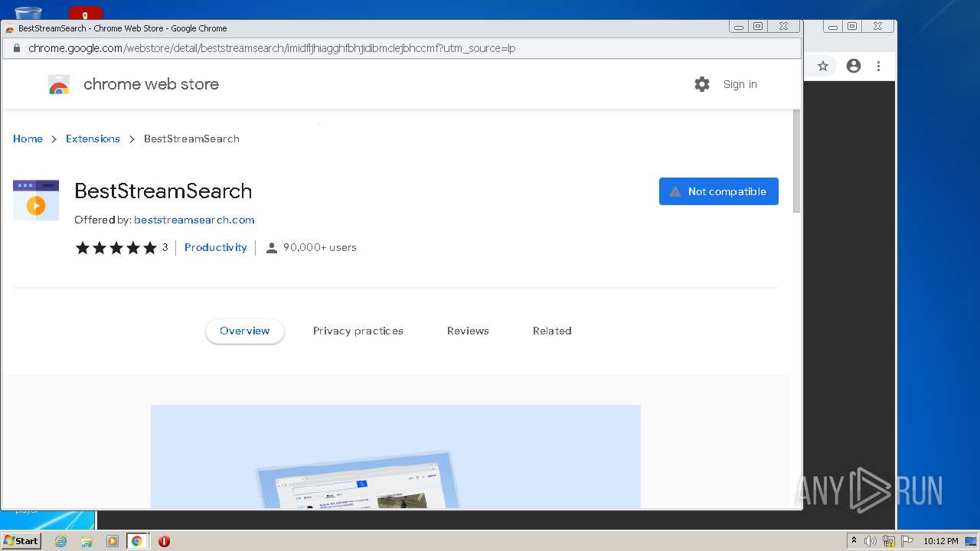Click the BestStreamSearch title heading

(x=163, y=191)
